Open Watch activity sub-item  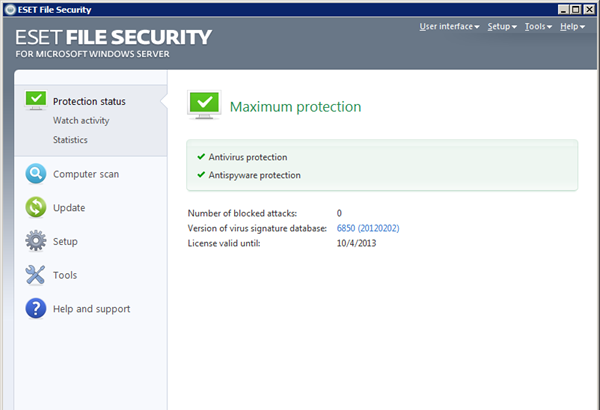pos(81,121)
